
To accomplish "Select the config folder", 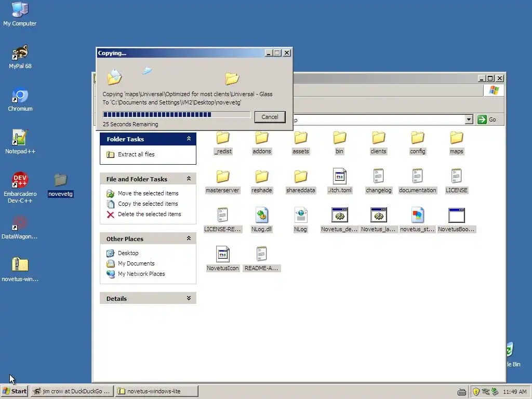I will pos(417,142).
